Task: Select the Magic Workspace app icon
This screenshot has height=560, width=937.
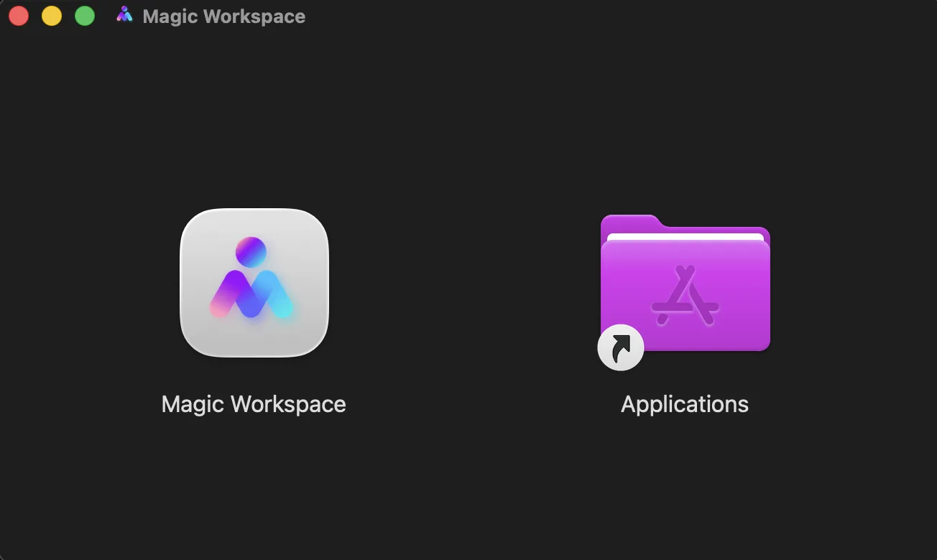Action: pos(254,283)
